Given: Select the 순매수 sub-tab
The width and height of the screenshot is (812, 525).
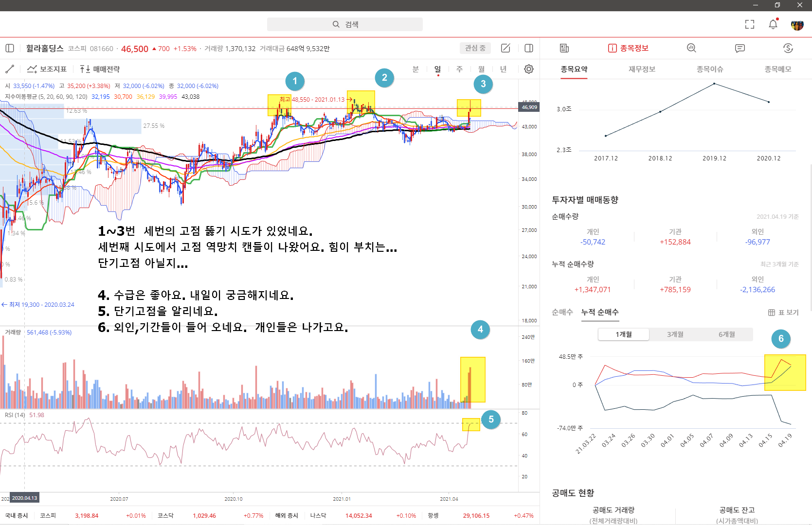Looking at the screenshot, I should [562, 312].
